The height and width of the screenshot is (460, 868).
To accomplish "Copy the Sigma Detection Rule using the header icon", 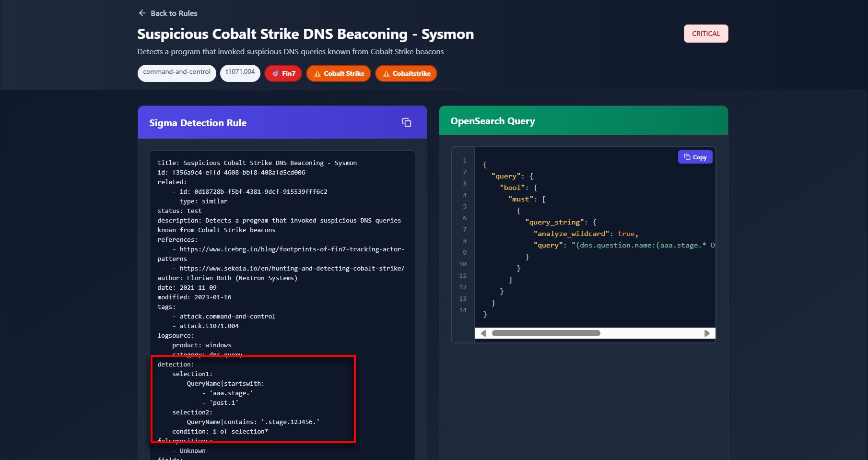I will click(406, 123).
